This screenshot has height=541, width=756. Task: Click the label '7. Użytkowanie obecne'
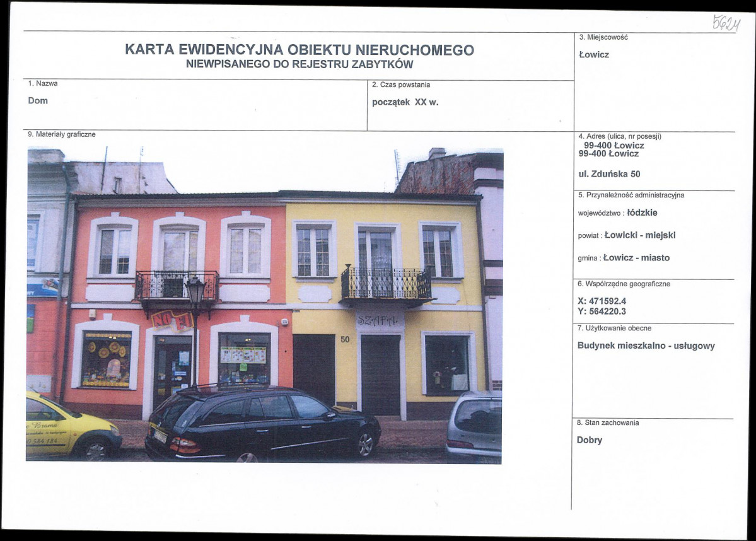pos(614,329)
